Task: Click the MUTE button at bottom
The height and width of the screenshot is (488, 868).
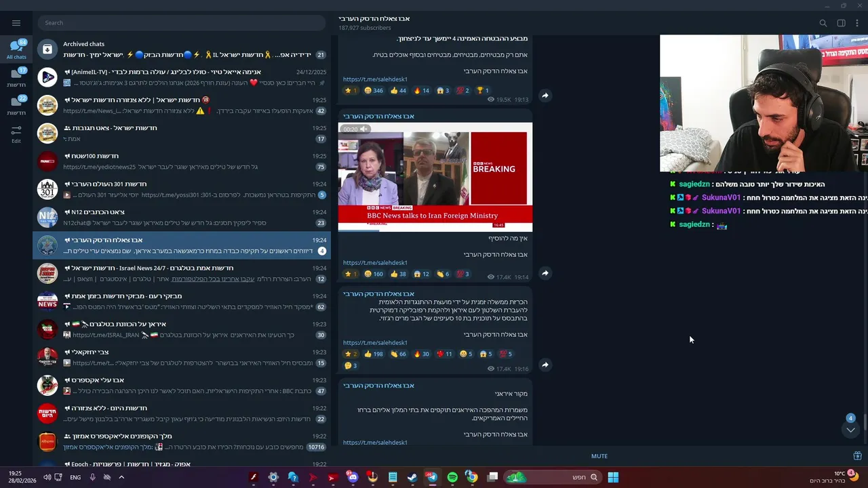Action: [599, 456]
